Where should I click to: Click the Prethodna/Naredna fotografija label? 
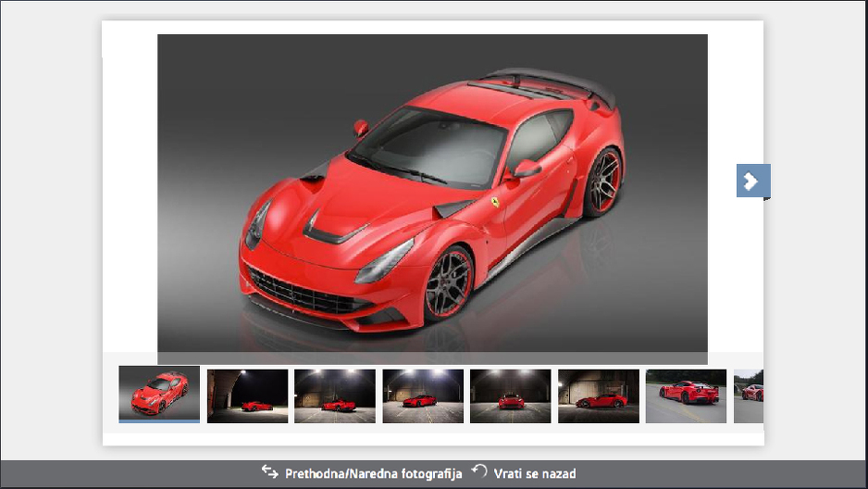[373, 473]
